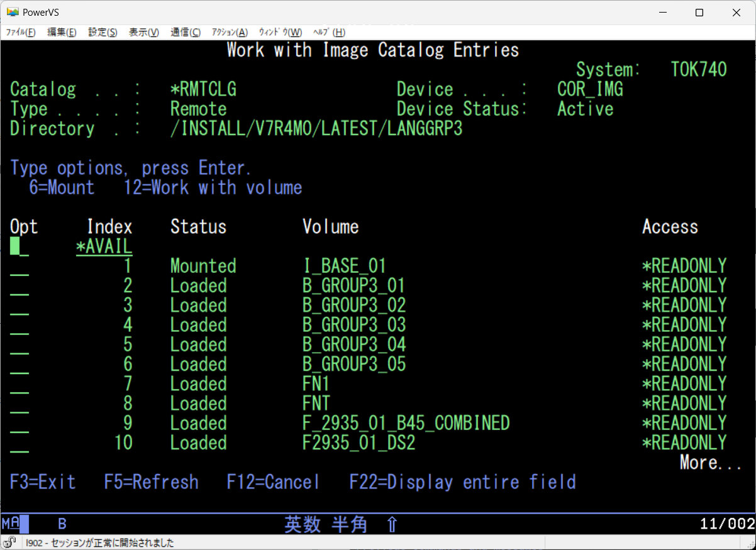Click the PowerVS app icon in title bar
Viewport: 756px width, 550px height.
(13, 12)
